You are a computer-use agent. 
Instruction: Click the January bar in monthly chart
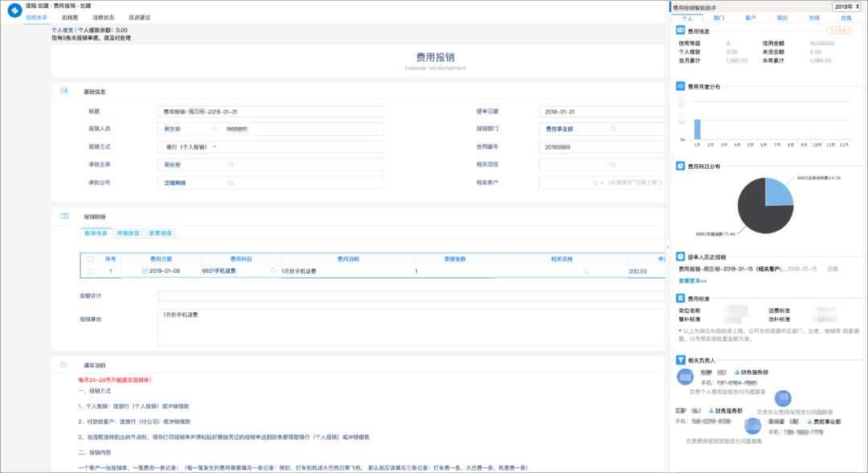tap(698, 129)
